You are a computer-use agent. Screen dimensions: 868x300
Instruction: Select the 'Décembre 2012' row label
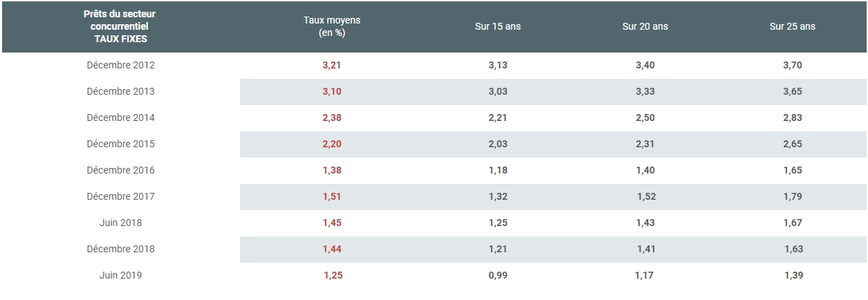click(x=121, y=65)
